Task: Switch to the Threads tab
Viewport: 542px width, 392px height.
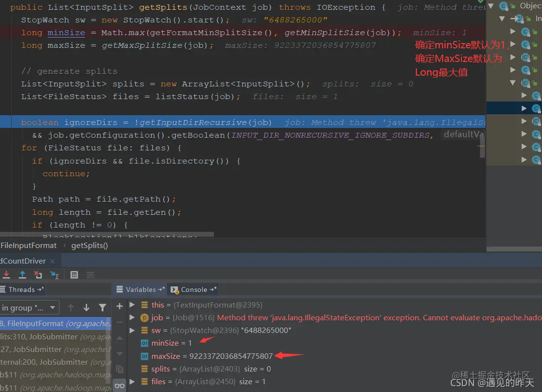Action: click(x=21, y=289)
